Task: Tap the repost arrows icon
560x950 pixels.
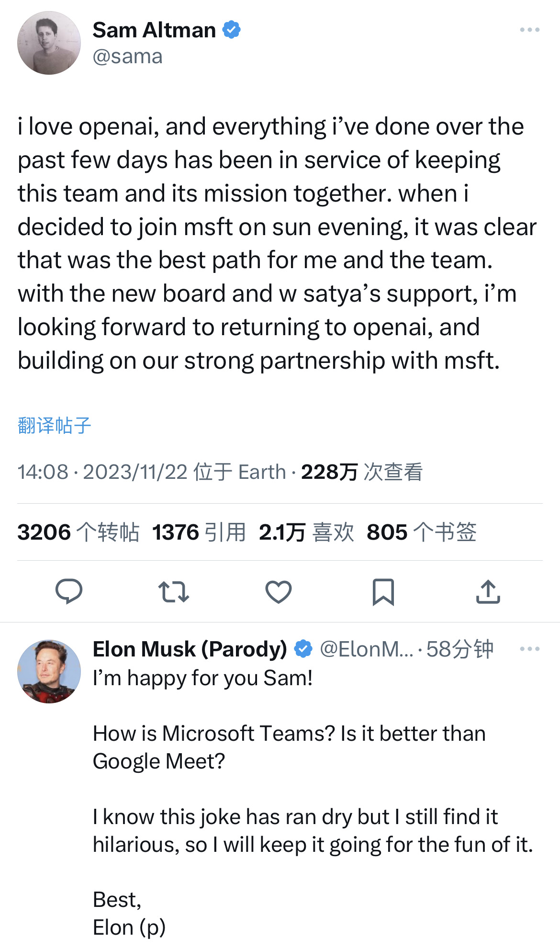Action: tap(174, 591)
